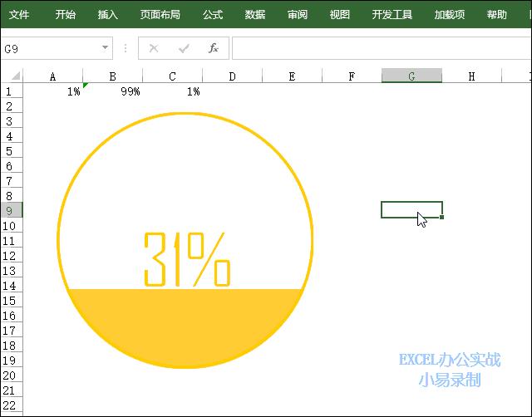Select column E header

pos(292,76)
